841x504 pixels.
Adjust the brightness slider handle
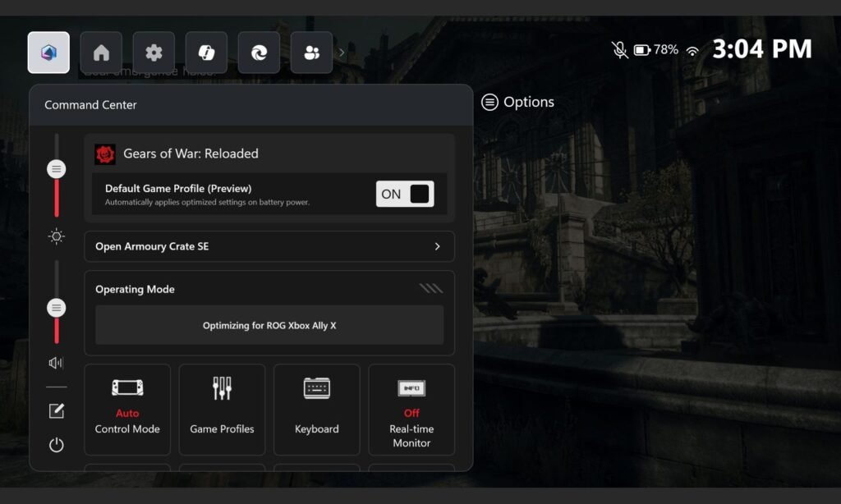(57, 169)
